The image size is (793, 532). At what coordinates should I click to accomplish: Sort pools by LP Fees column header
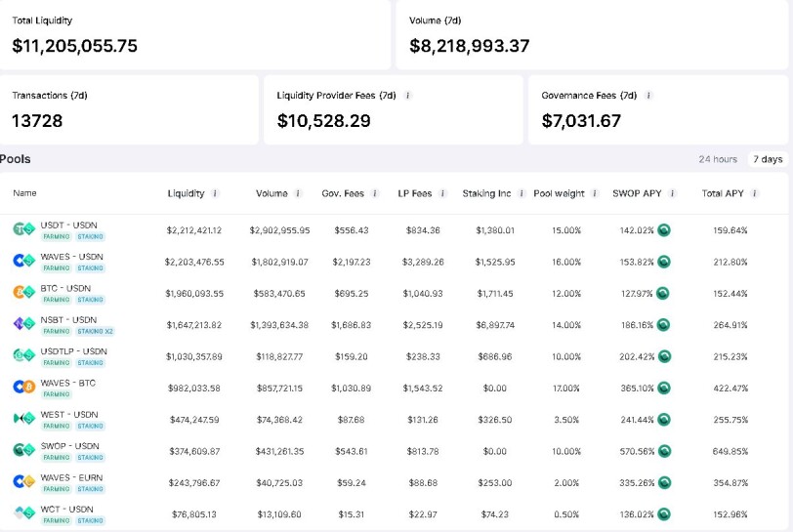point(415,193)
